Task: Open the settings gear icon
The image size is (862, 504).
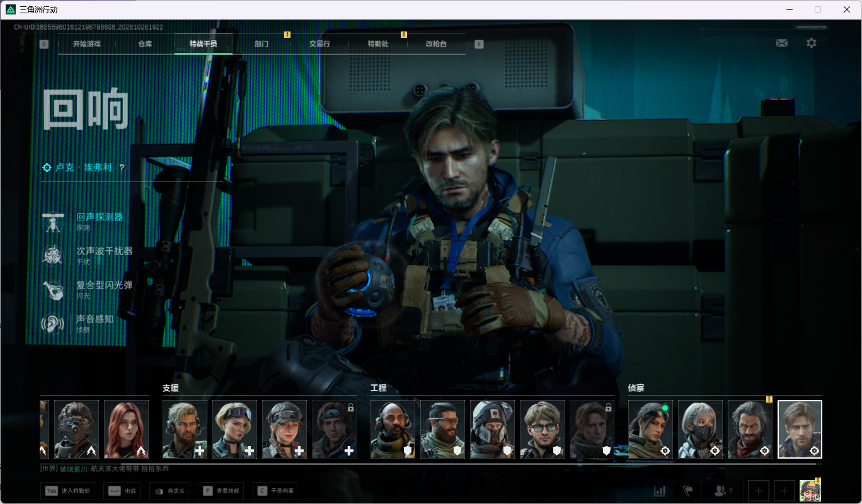Action: (x=812, y=43)
